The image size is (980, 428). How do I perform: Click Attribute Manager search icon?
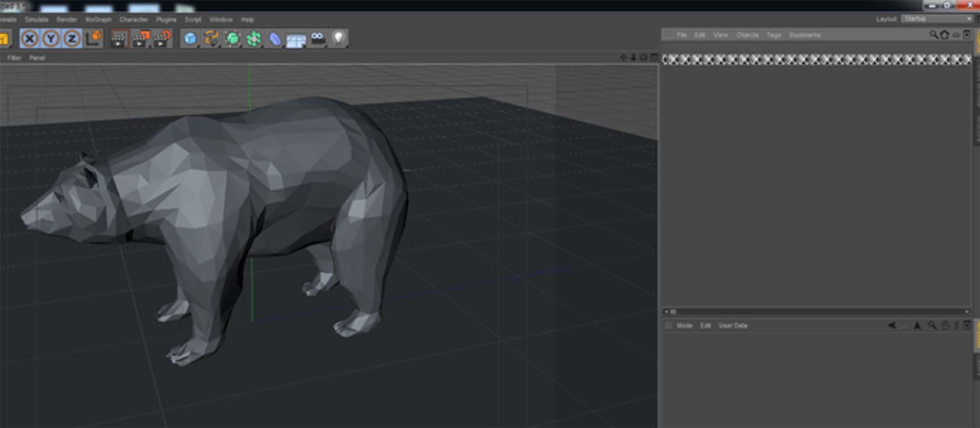click(x=932, y=326)
